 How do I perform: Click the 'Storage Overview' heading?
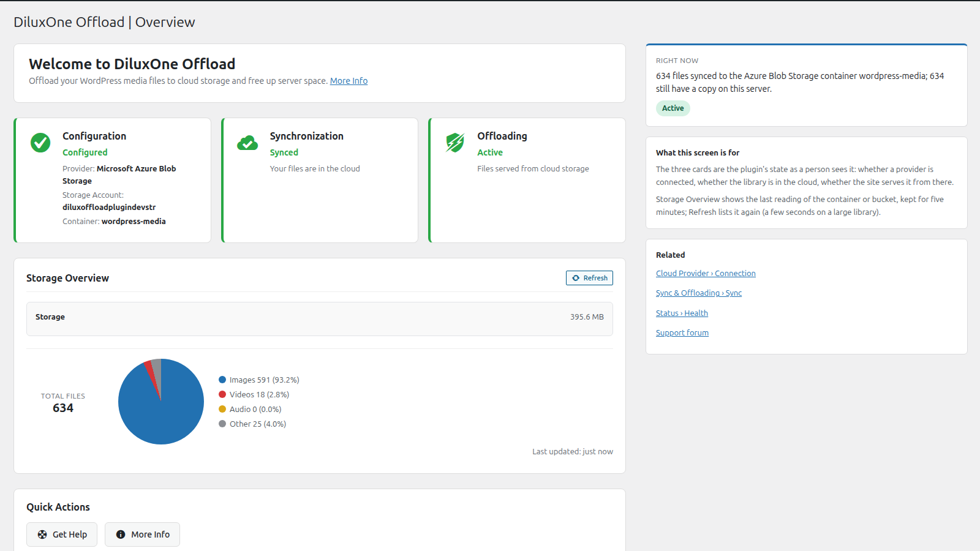click(x=67, y=278)
